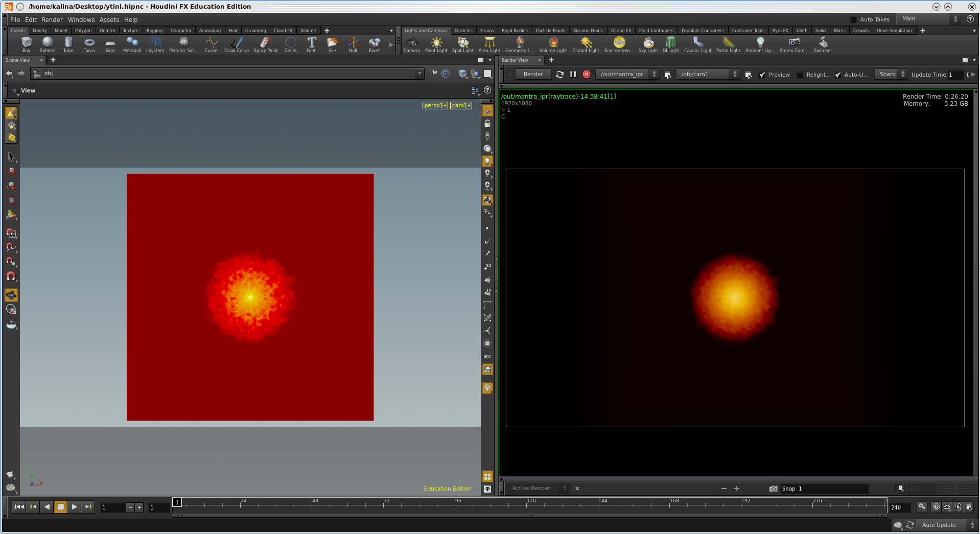Choose the Sky Light tool
The width and height of the screenshot is (980, 534).
coord(648,44)
